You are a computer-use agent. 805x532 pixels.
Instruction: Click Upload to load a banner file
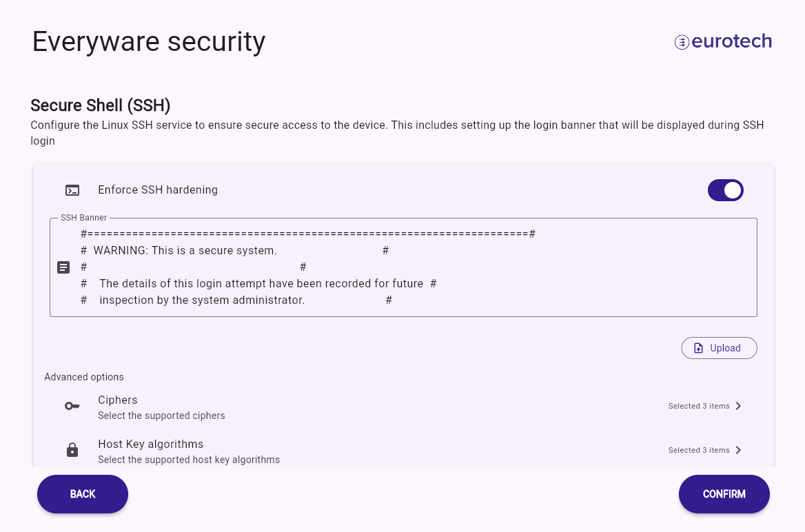click(719, 348)
